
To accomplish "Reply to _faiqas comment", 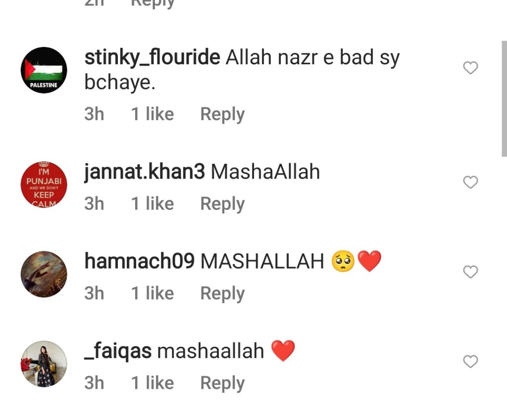I will point(222,383).
